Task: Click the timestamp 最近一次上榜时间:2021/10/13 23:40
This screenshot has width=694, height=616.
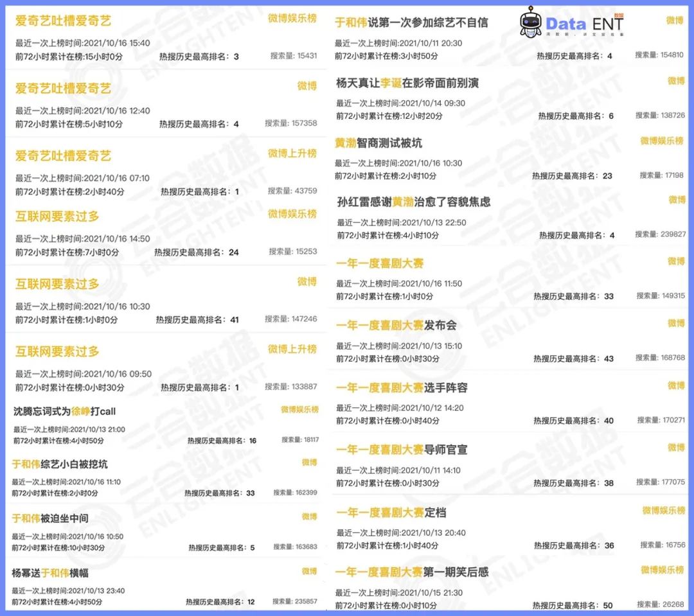Action: (68, 591)
